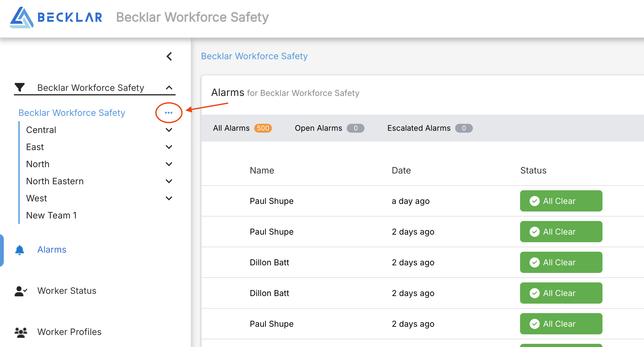Select New Team 1 in the tree
Viewport: 644px width, 347px height.
[51, 215]
